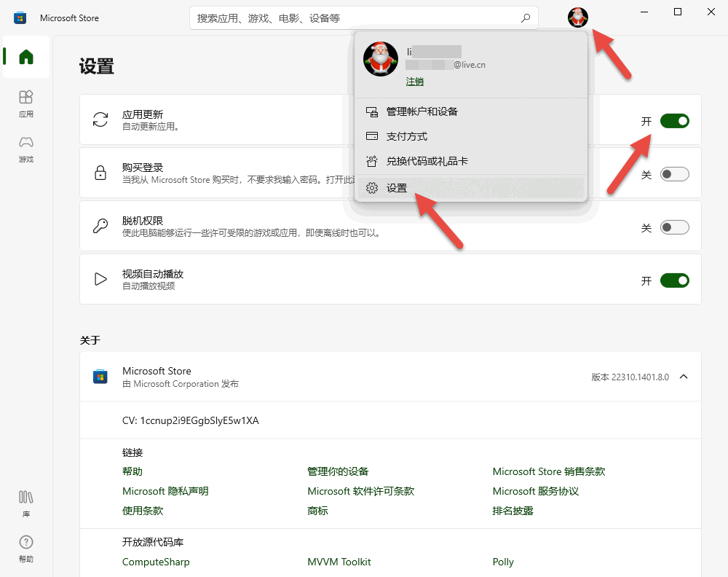This screenshot has height=577, width=728.
Task: Click the 购买登录 lock icon
Action: click(x=100, y=173)
